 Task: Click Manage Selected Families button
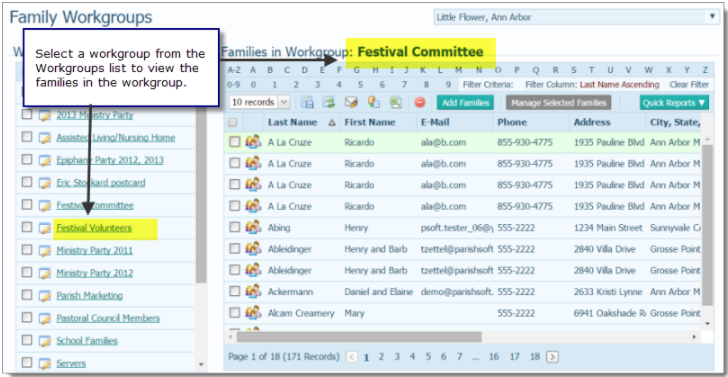[x=559, y=103]
